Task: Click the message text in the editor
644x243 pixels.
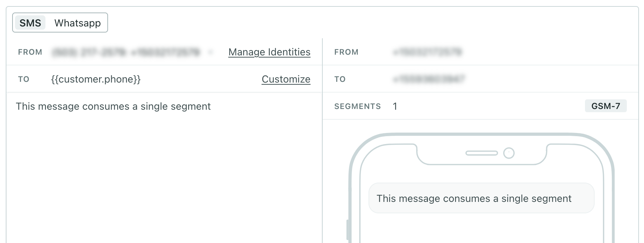Action: coord(113,106)
